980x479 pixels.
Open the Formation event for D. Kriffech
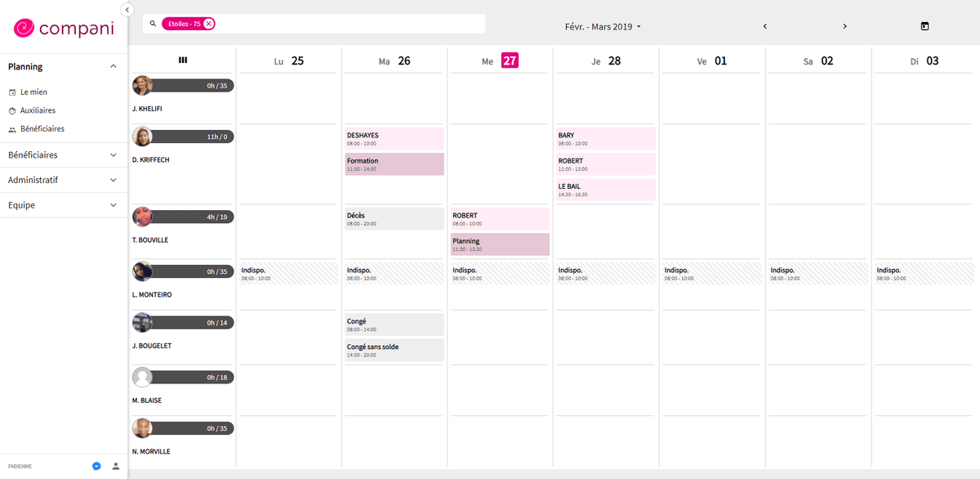pyautogui.click(x=394, y=163)
